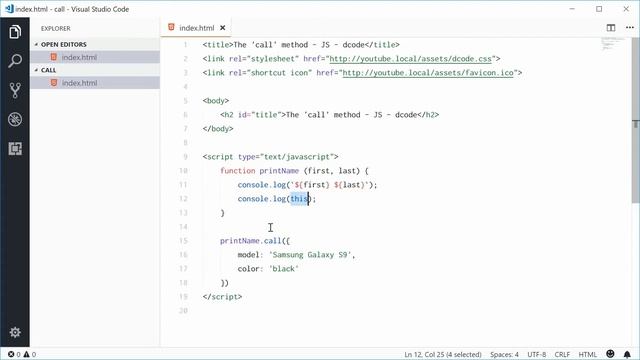Click the errors count in status bar
The width and height of the screenshot is (640, 360).
click(x=14, y=354)
